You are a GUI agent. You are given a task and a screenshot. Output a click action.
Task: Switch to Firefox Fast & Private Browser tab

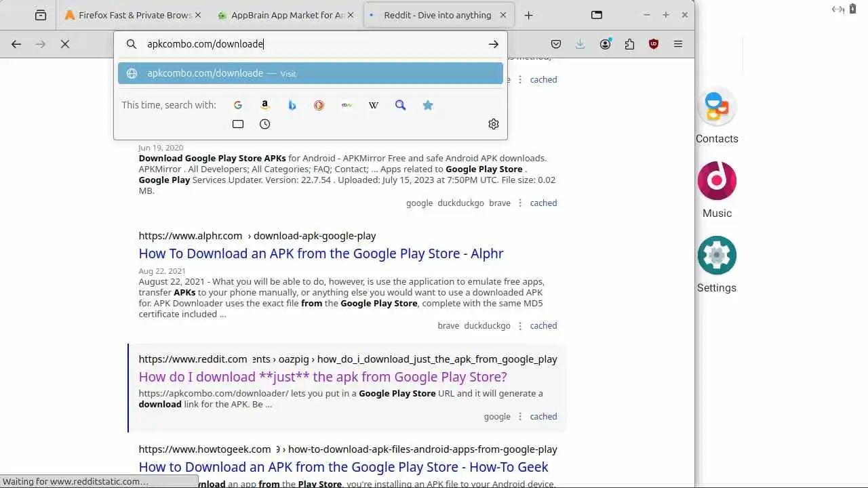point(129,15)
